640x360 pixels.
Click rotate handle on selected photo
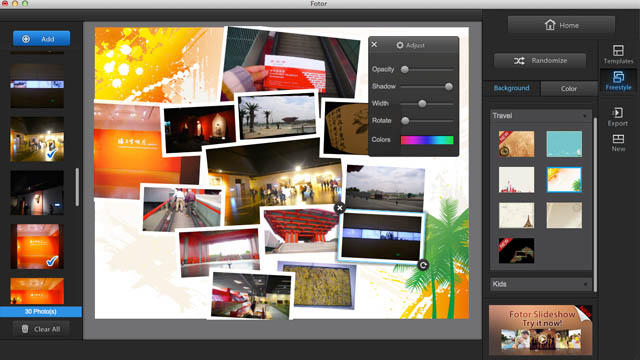click(423, 265)
